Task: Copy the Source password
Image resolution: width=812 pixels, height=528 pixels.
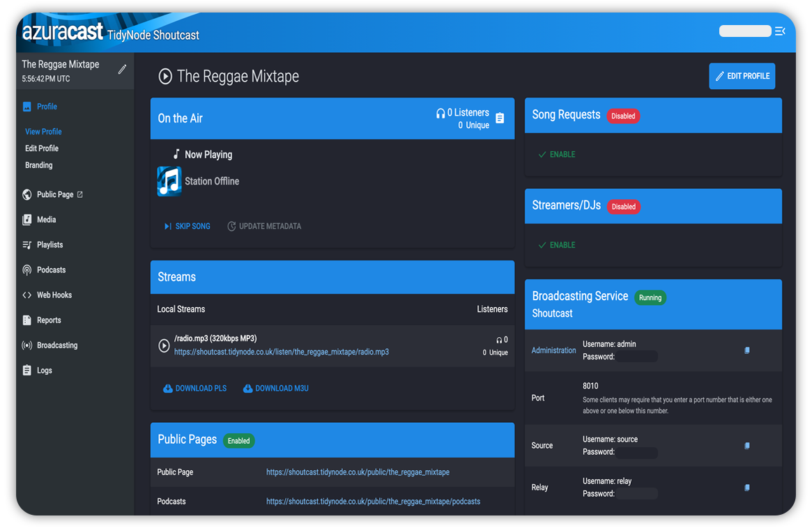Action: click(x=746, y=446)
